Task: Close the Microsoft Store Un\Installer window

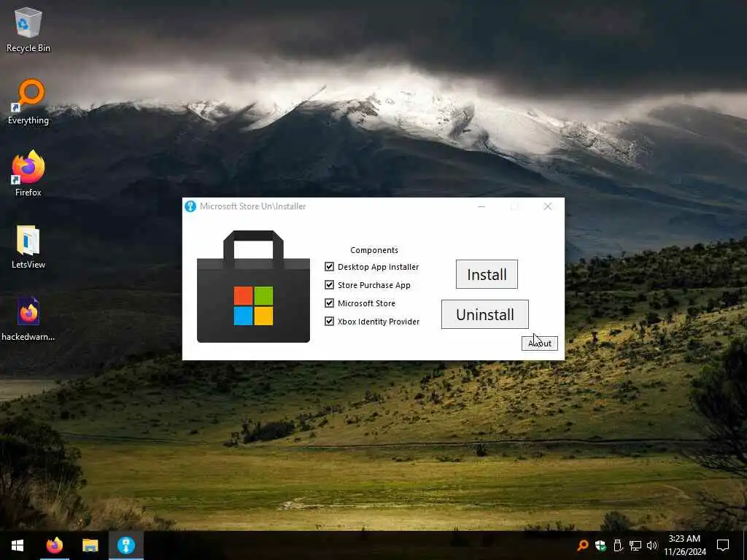Action: point(548,206)
